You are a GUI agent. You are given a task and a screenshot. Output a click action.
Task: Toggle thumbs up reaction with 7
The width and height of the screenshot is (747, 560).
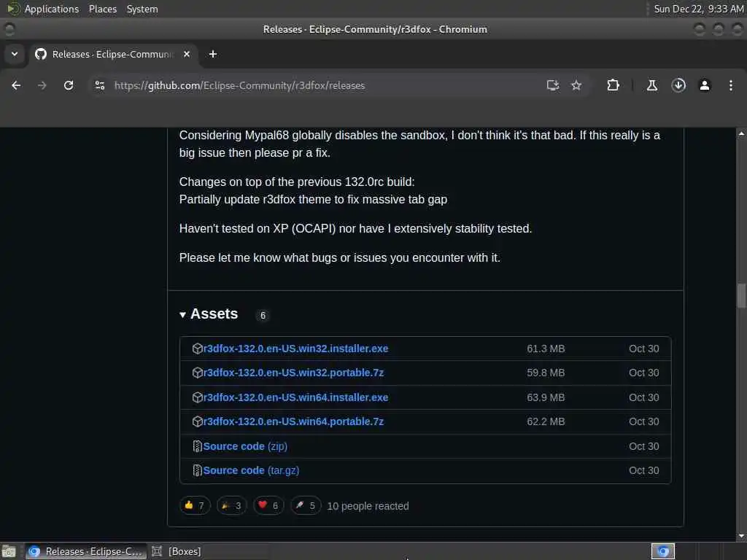coord(195,506)
